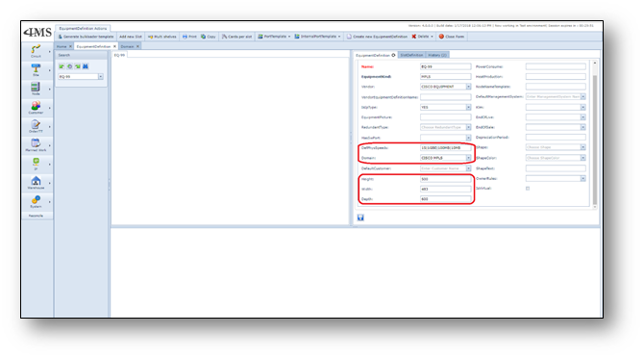Image resolution: width=644 pixels, height=359 pixels.
Task: Click the binoculars search icon
Action: (86, 66)
